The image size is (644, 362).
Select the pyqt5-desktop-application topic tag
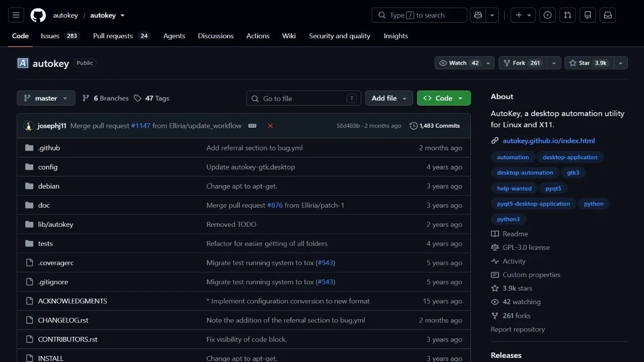pos(533,204)
